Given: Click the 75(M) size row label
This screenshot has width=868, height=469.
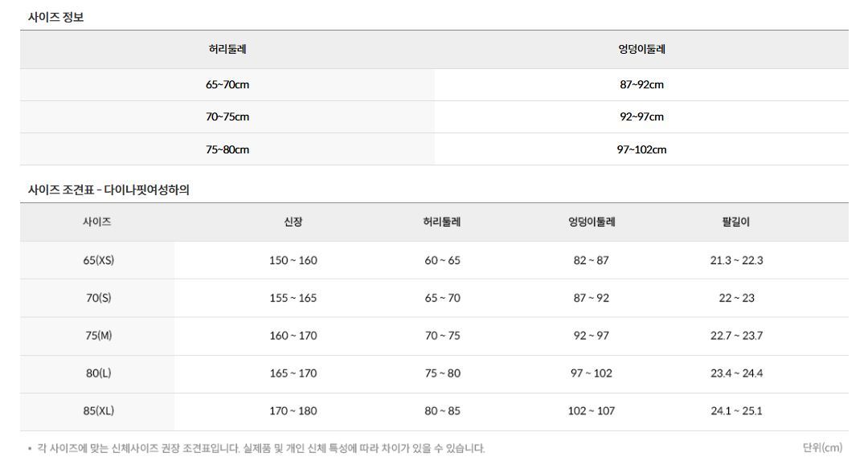Looking at the screenshot, I should click(x=99, y=335).
